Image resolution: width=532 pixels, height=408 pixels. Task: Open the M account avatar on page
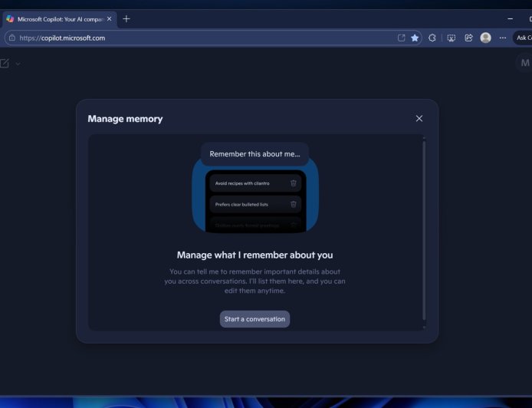click(524, 63)
